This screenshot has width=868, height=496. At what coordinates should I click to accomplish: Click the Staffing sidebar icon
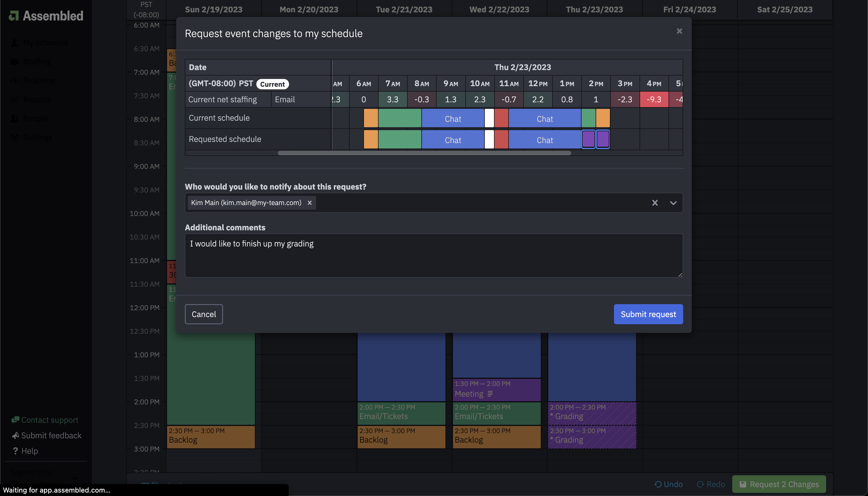[x=14, y=61]
